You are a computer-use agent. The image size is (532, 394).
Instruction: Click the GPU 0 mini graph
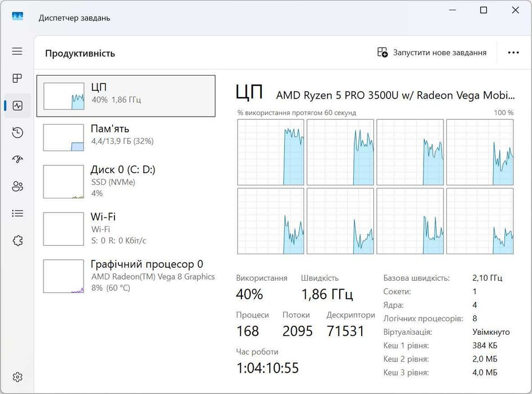click(x=63, y=276)
